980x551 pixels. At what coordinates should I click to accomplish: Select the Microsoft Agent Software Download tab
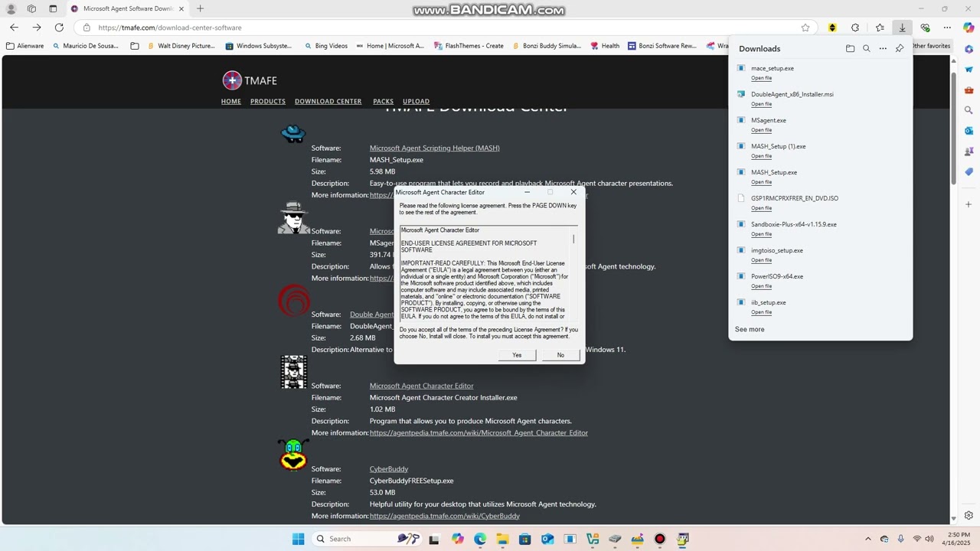pyautogui.click(x=126, y=8)
